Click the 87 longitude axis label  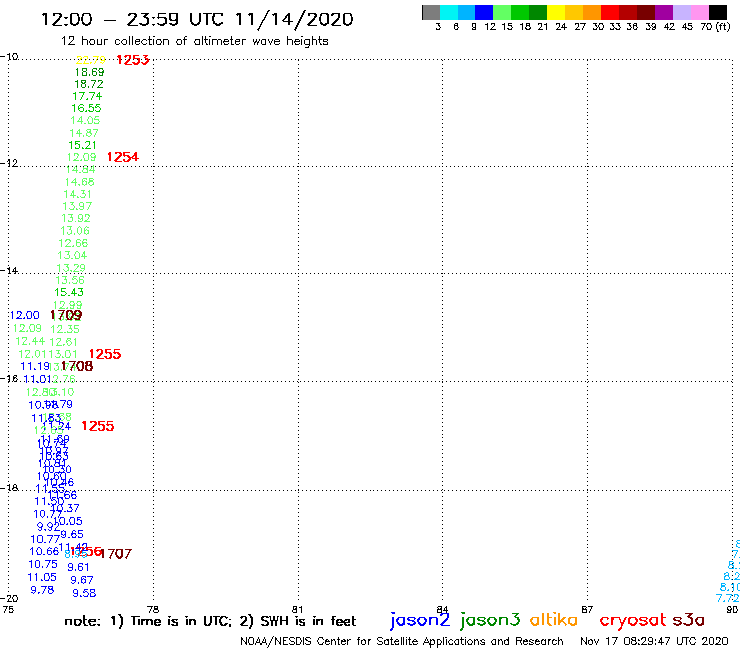587,609
